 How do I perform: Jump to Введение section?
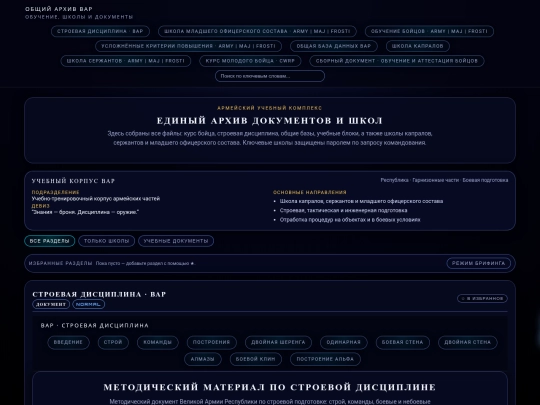(68, 342)
